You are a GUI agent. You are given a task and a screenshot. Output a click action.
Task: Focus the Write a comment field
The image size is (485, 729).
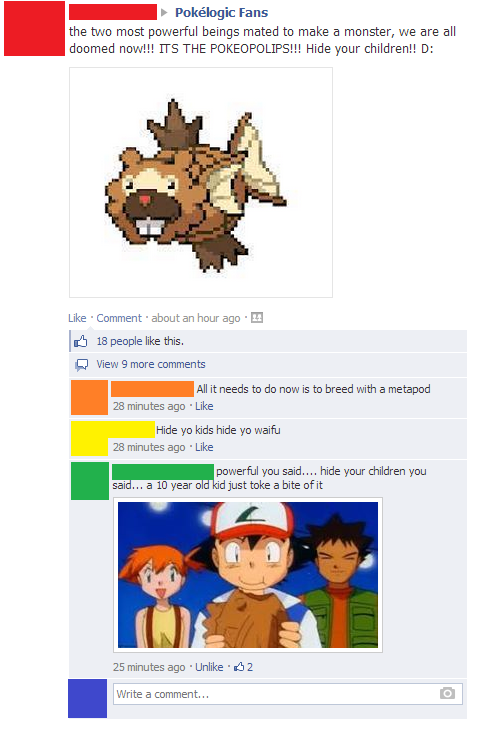288,694
